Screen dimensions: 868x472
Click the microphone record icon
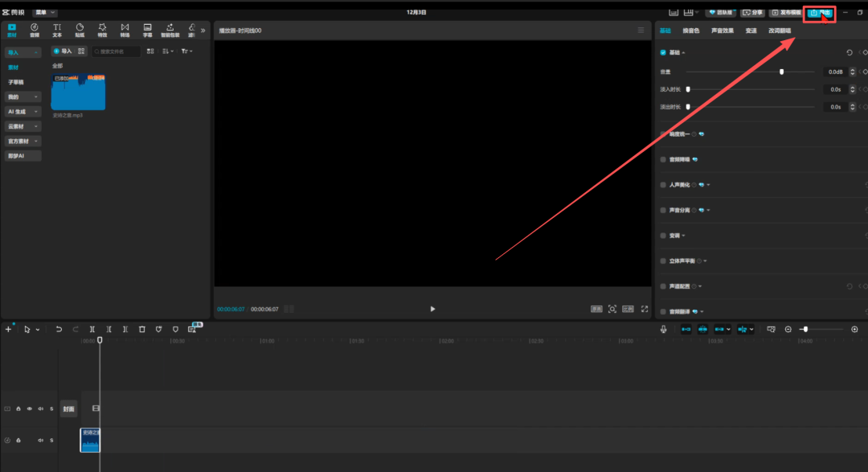coord(664,329)
